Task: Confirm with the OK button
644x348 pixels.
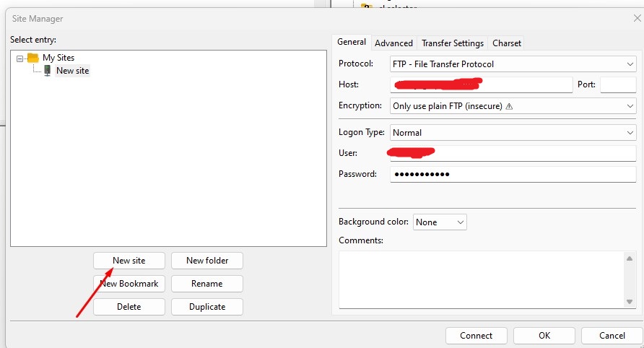Action: (x=544, y=336)
